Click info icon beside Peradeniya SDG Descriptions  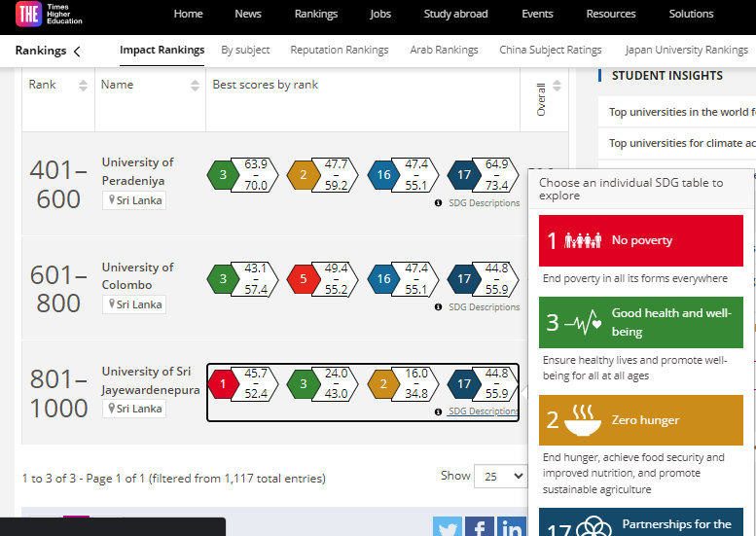[x=438, y=203]
